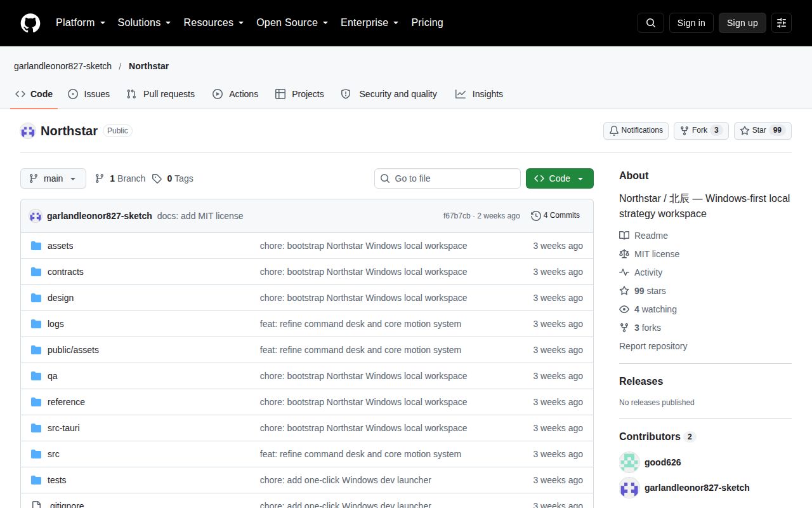Click the book icon beside Readme
812x508 pixels.
click(624, 236)
